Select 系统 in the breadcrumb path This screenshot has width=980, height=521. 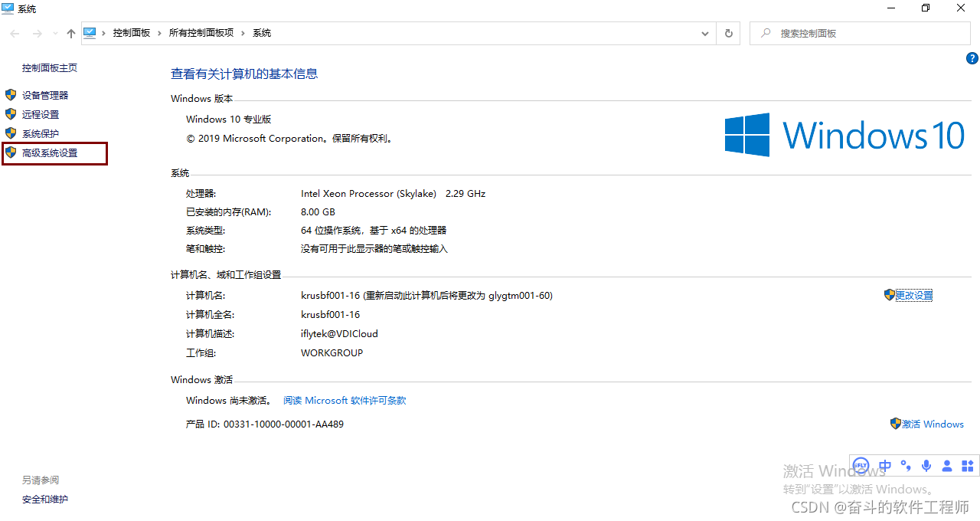click(x=262, y=33)
